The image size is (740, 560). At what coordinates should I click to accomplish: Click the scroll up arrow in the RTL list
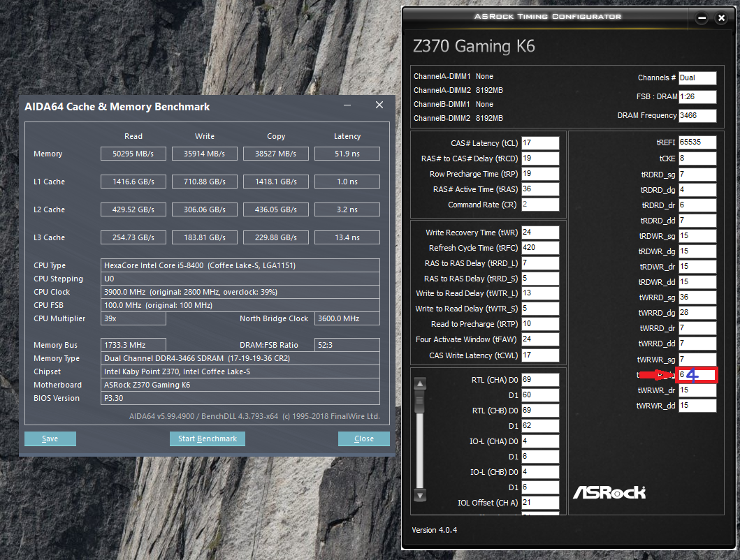[x=419, y=383]
